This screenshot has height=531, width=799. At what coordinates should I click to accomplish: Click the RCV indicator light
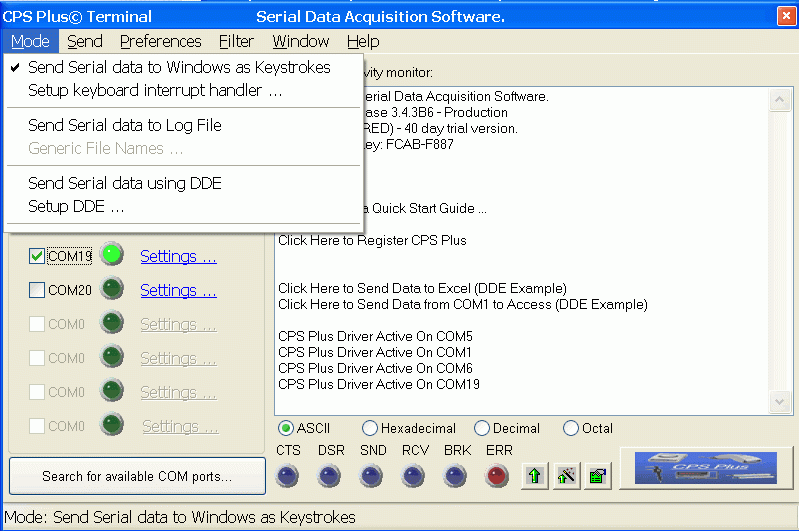(413, 476)
